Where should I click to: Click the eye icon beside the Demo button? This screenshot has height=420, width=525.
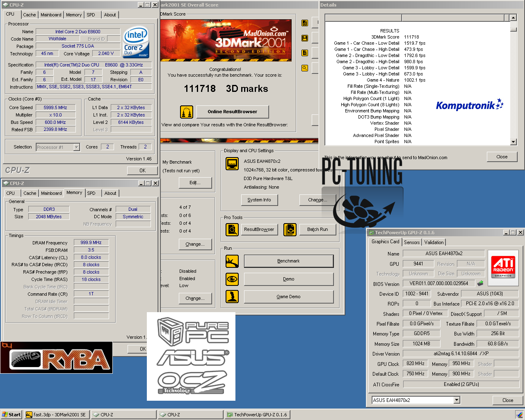232,279
